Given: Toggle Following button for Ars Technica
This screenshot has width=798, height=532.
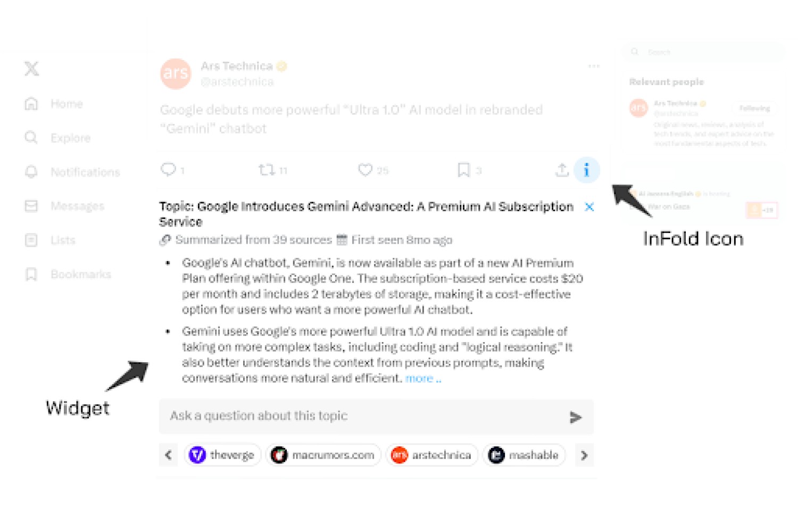Looking at the screenshot, I should [754, 109].
